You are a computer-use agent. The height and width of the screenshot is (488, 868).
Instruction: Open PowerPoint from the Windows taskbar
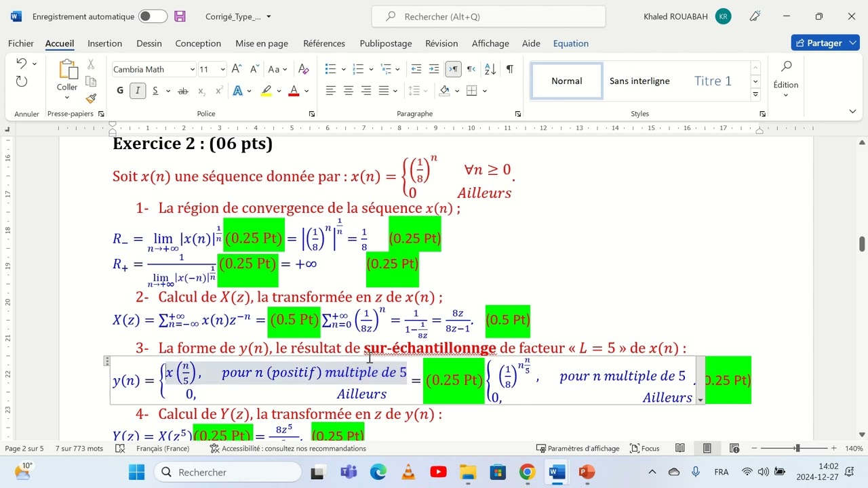(x=587, y=472)
